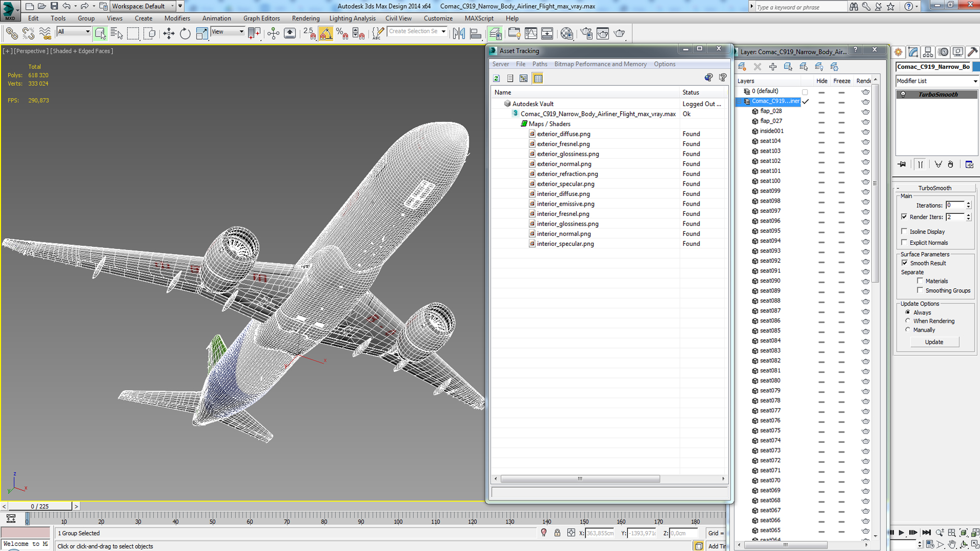Screen dimensions: 980x551
Task: Open the application MXD menu button
Action: (x=10, y=10)
